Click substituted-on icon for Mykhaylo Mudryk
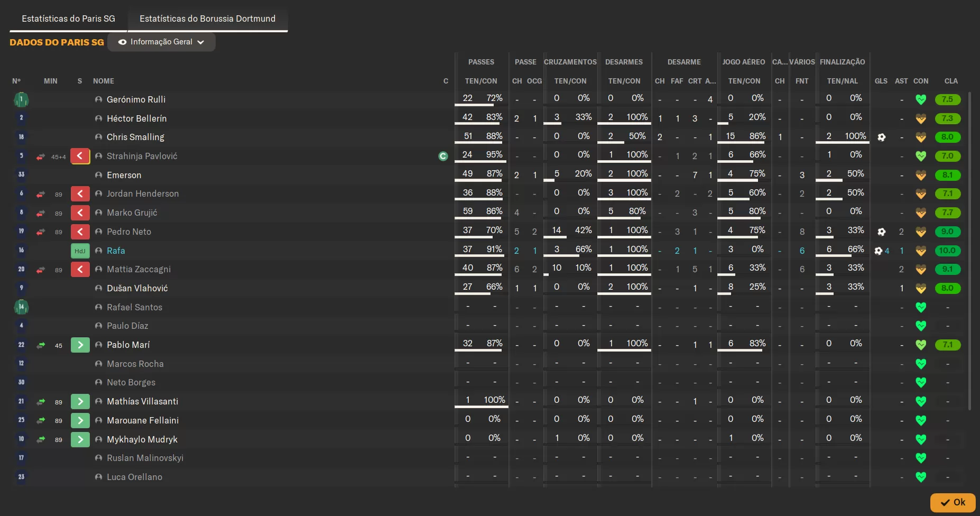Image resolution: width=980 pixels, height=516 pixels. (80, 439)
